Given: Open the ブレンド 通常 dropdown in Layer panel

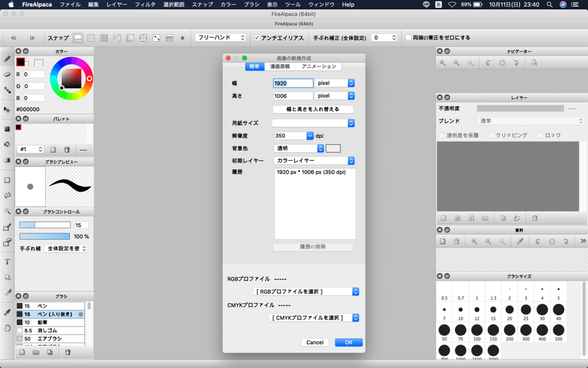Looking at the screenshot, I should pyautogui.click(x=531, y=121).
